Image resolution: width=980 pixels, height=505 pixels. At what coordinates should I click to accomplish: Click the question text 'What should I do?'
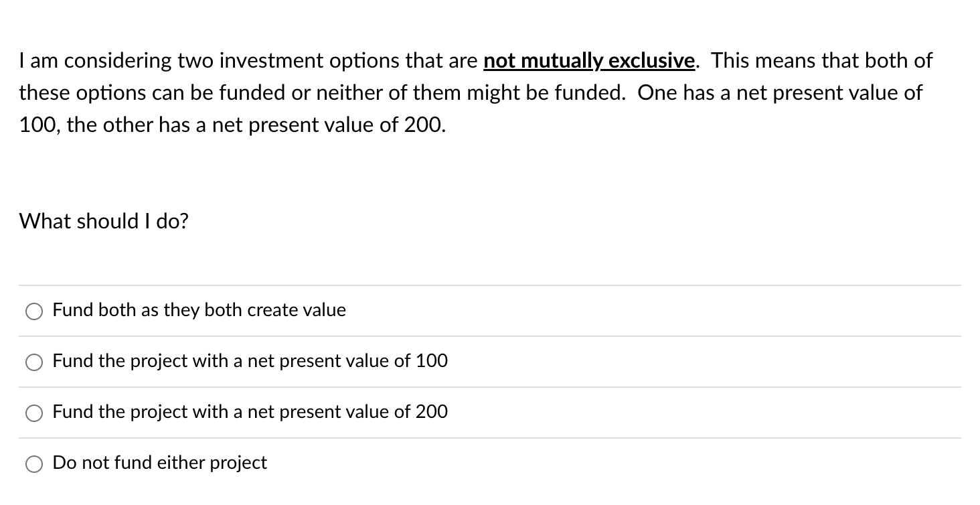pos(103,221)
